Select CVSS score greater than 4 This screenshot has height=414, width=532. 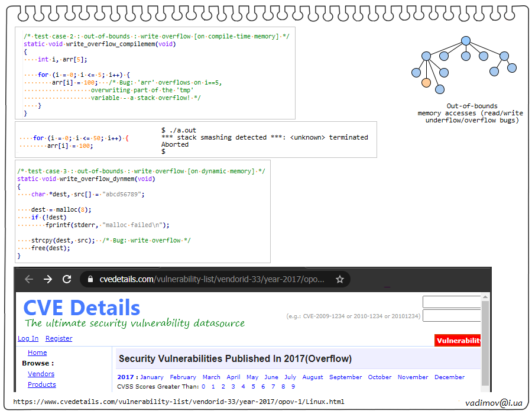[244, 387]
